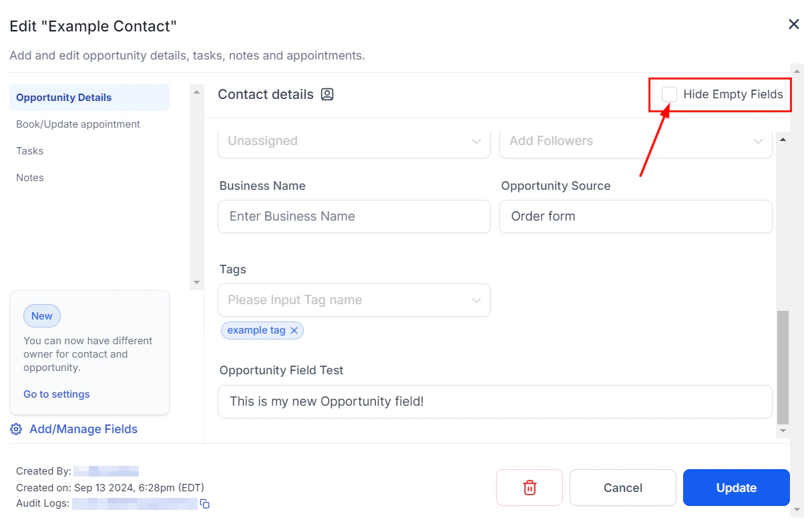Click the copy icon next to Audit Logs

pyautogui.click(x=204, y=504)
